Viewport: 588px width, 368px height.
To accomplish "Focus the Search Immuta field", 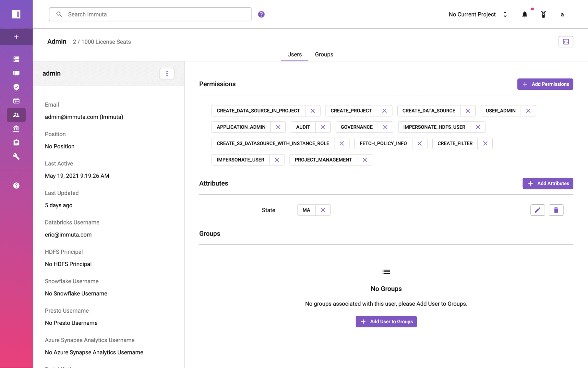I will point(150,14).
